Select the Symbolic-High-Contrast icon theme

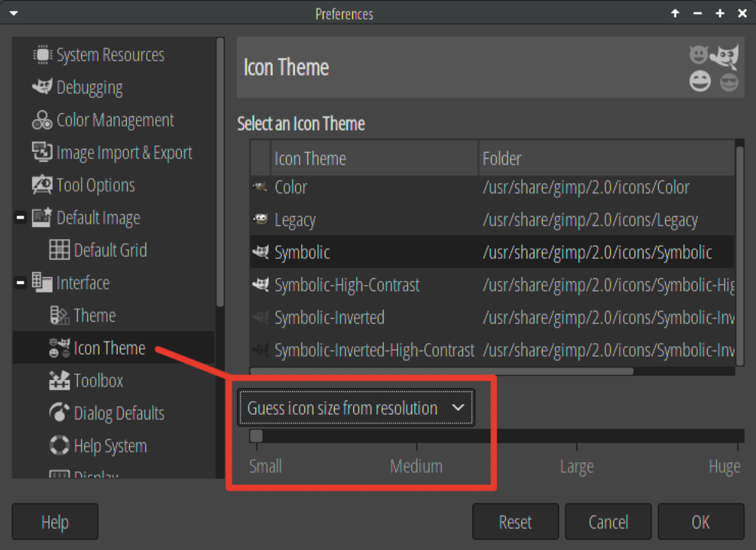click(x=346, y=285)
